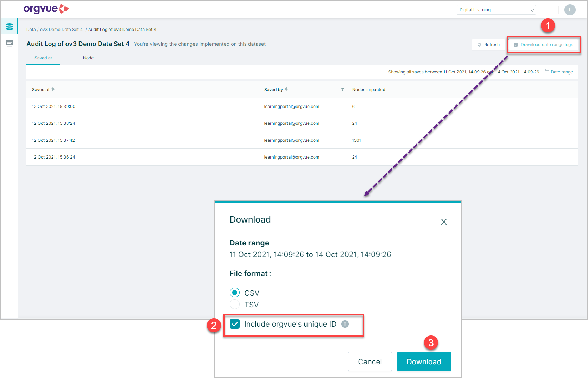Click the orgvue logo

46,9
